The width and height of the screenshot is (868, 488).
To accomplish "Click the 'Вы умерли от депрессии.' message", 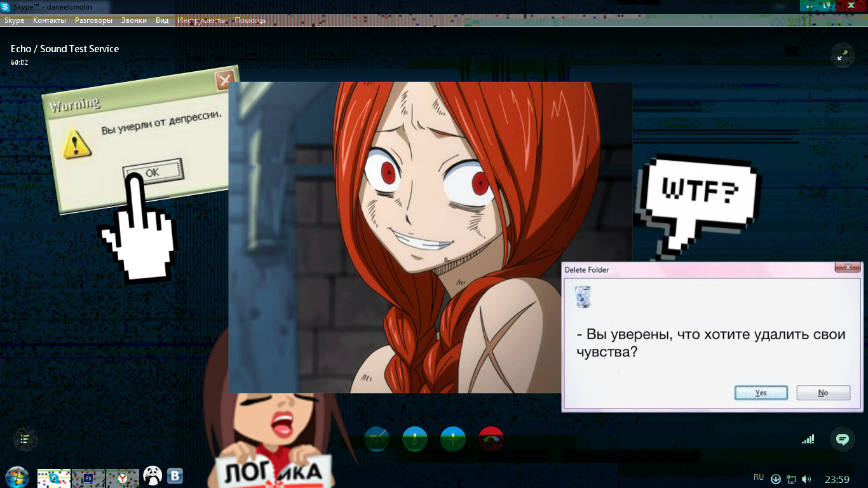I will tap(161, 123).
